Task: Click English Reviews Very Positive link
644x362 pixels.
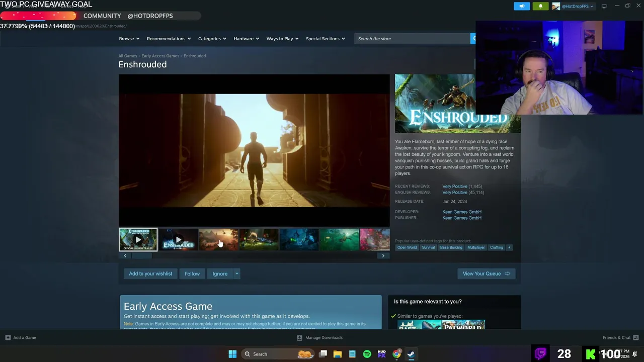Action: click(x=455, y=193)
